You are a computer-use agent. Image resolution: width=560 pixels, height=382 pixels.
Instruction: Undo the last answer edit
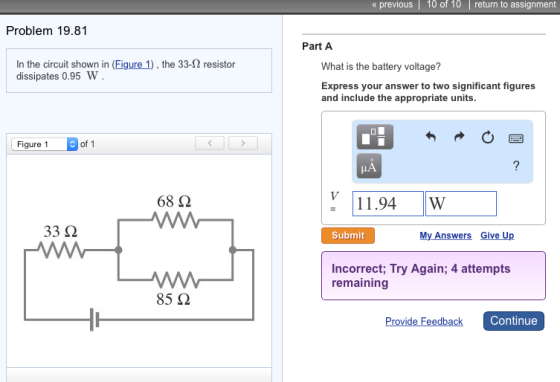pyautogui.click(x=431, y=136)
